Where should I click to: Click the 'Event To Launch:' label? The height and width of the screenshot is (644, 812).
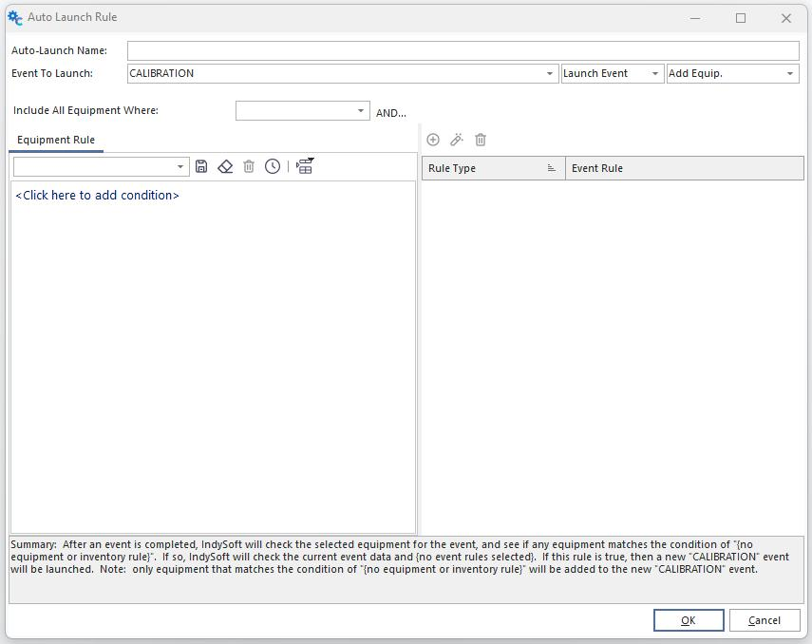click(x=52, y=73)
